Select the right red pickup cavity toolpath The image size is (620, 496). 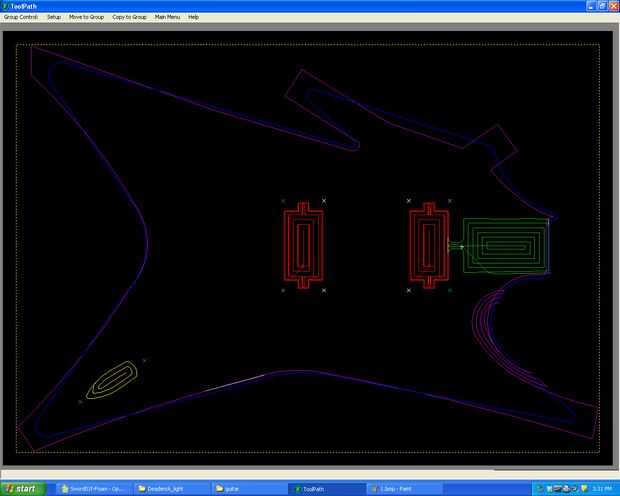(429, 246)
